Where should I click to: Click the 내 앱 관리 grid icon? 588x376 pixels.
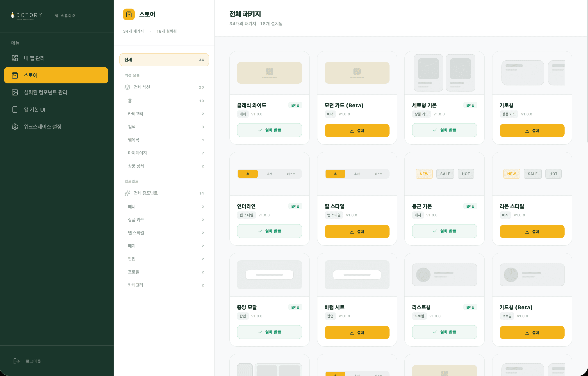[15, 58]
